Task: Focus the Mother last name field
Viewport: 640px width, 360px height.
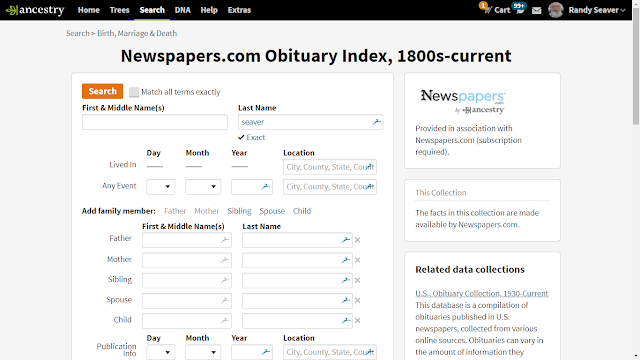Action: (x=297, y=260)
